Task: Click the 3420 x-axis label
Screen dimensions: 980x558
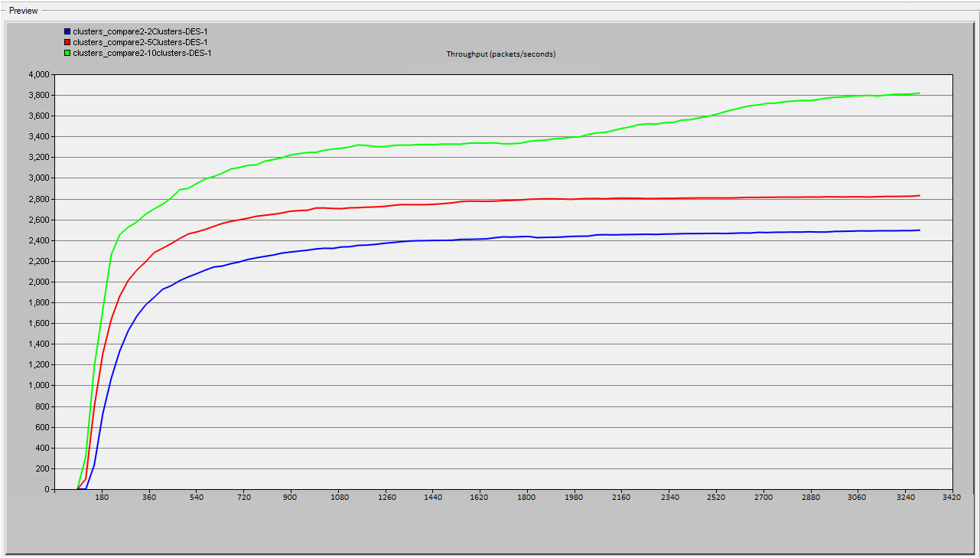Action: 952,498
